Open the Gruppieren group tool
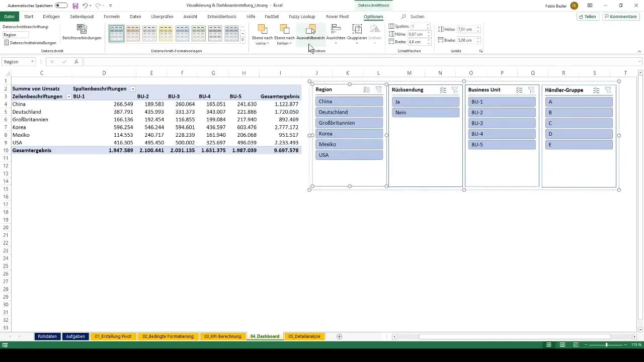644x362 pixels. (x=357, y=33)
